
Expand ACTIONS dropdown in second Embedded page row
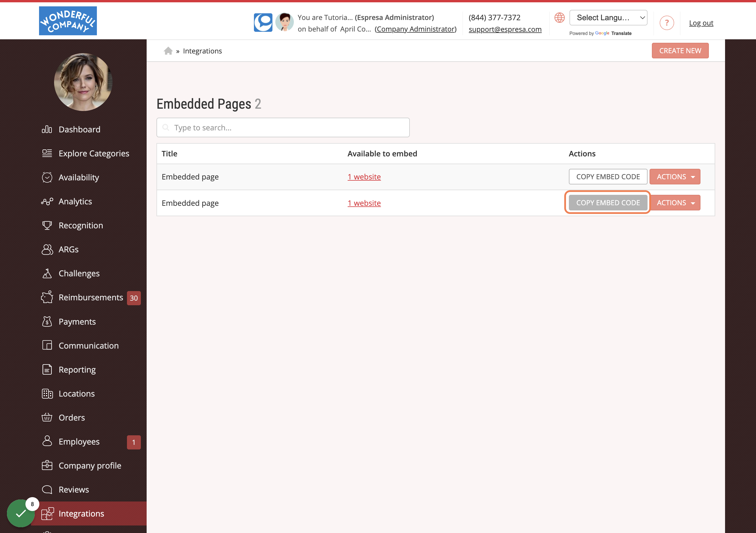pyautogui.click(x=675, y=203)
